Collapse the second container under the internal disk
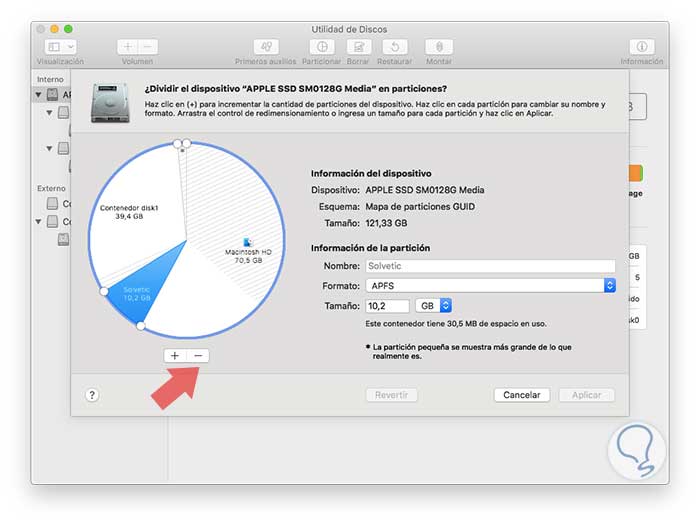This screenshot has width=700, height=525. coord(49,148)
